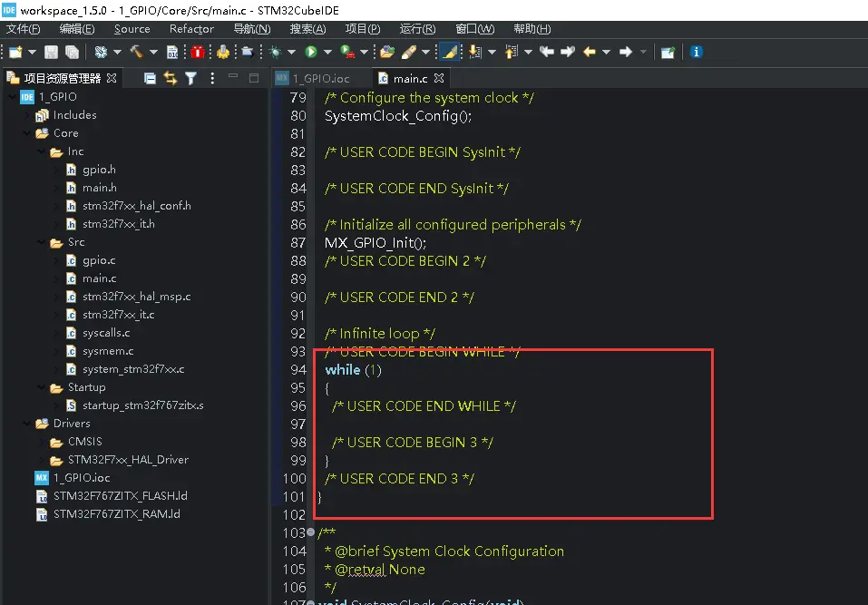Open the Run dropdown arrow
868x605 pixels.
(327, 52)
